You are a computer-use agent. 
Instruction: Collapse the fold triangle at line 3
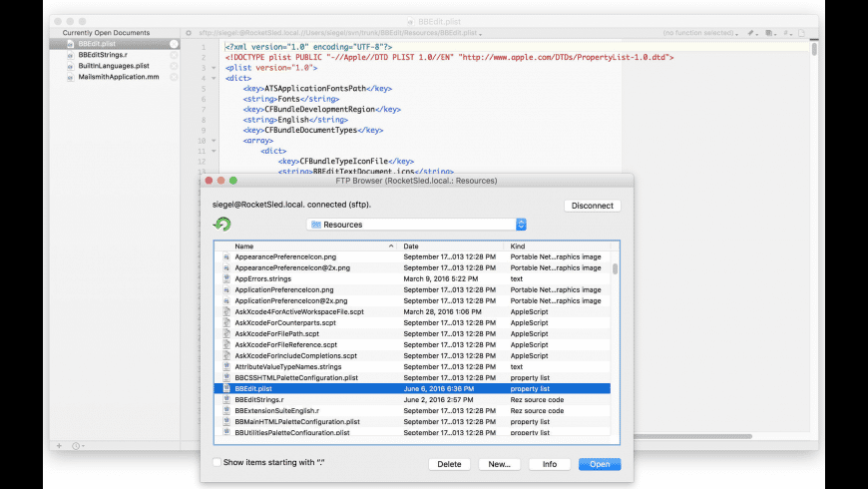click(x=214, y=68)
